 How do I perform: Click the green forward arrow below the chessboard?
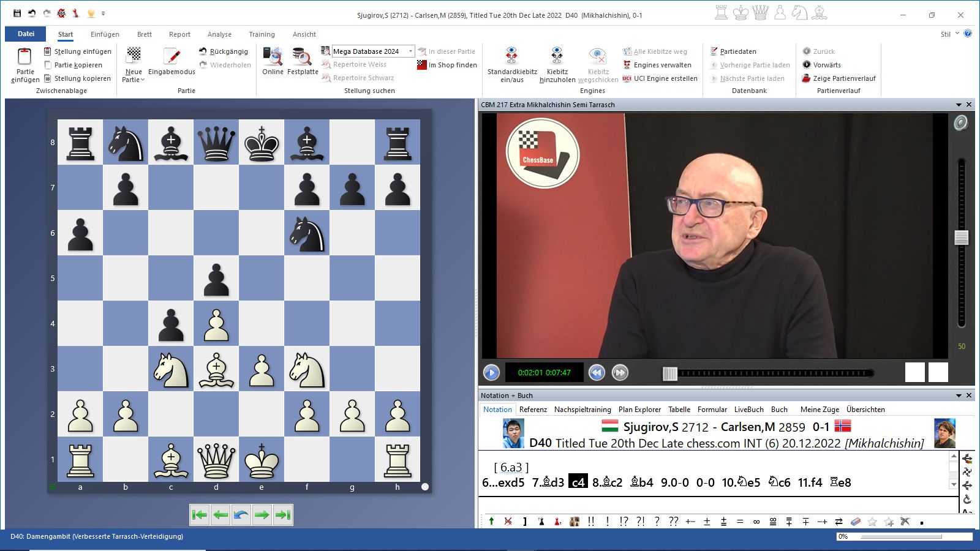point(262,515)
